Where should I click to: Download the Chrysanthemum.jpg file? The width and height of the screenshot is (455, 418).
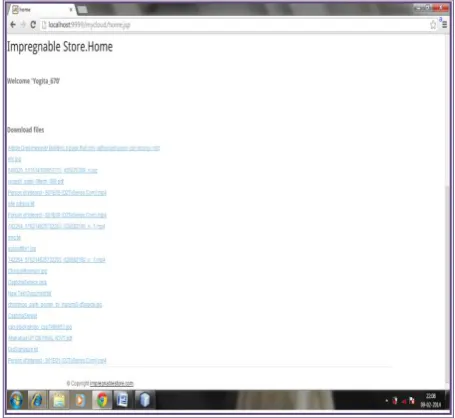click(28, 271)
